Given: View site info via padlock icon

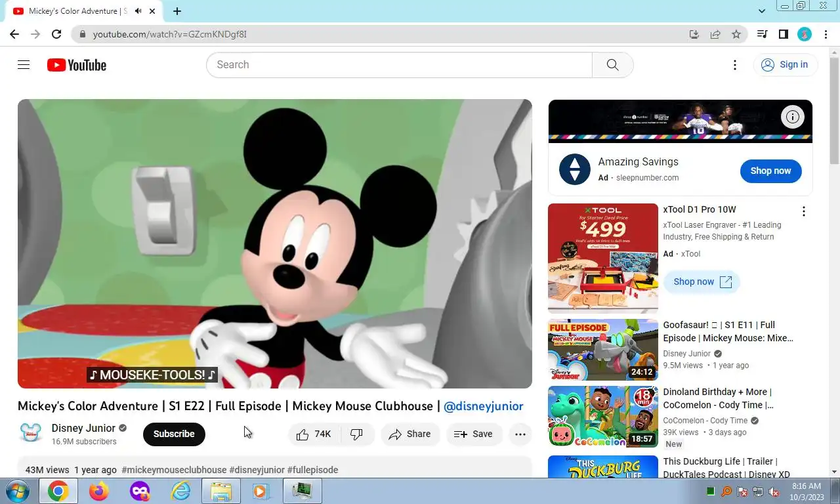Looking at the screenshot, I should click(82, 34).
